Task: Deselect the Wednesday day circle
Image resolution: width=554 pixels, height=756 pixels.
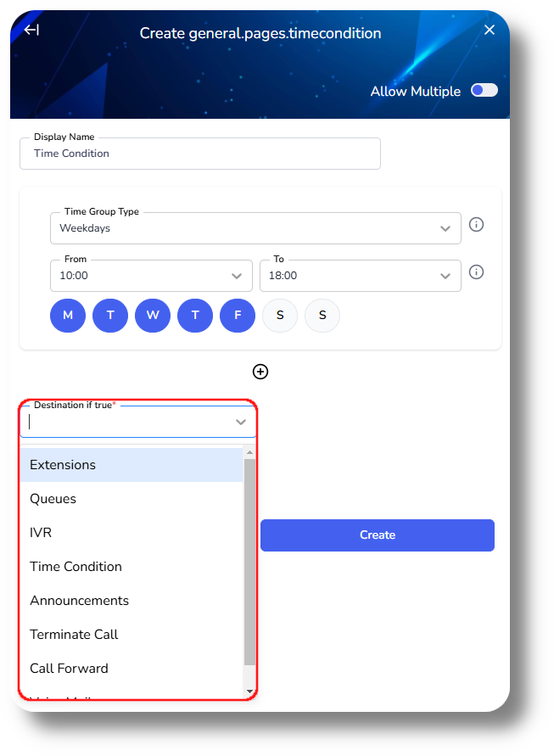Action: pyautogui.click(x=153, y=316)
